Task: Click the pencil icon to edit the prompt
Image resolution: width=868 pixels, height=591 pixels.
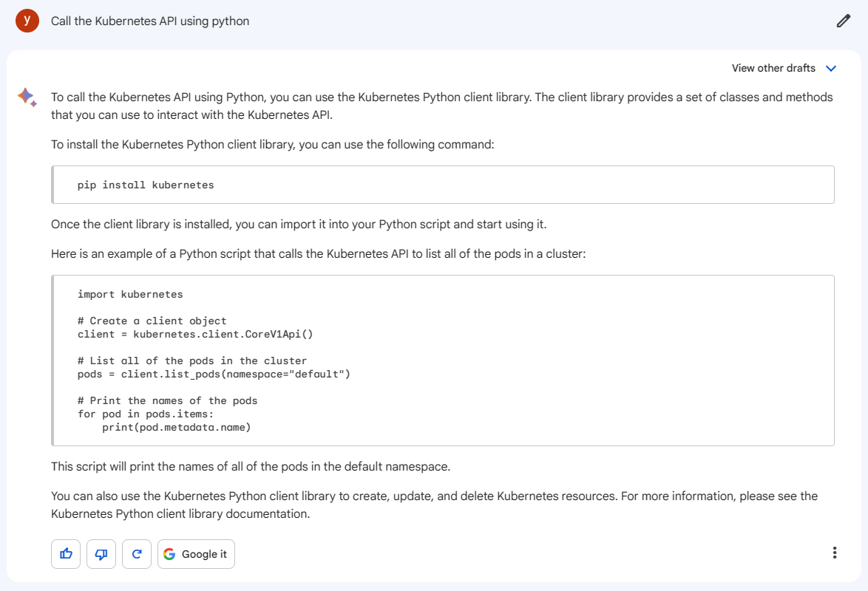Action: [843, 21]
